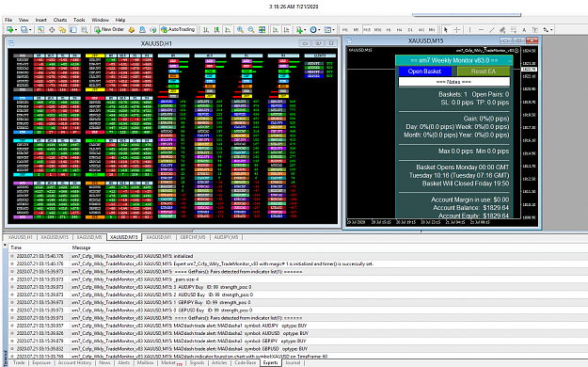This screenshot has width=588, height=367.
Task: Select the Vertical Line drawing tool
Action: [x=469, y=30]
